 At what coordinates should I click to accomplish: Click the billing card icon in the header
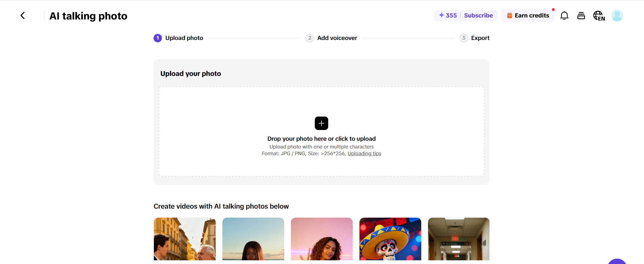click(581, 15)
